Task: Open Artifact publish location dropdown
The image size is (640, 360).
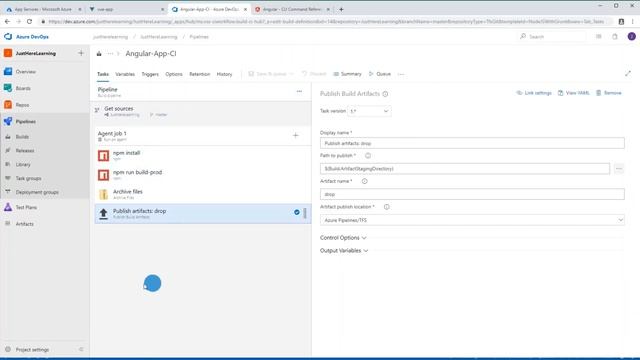Action: (x=472, y=220)
